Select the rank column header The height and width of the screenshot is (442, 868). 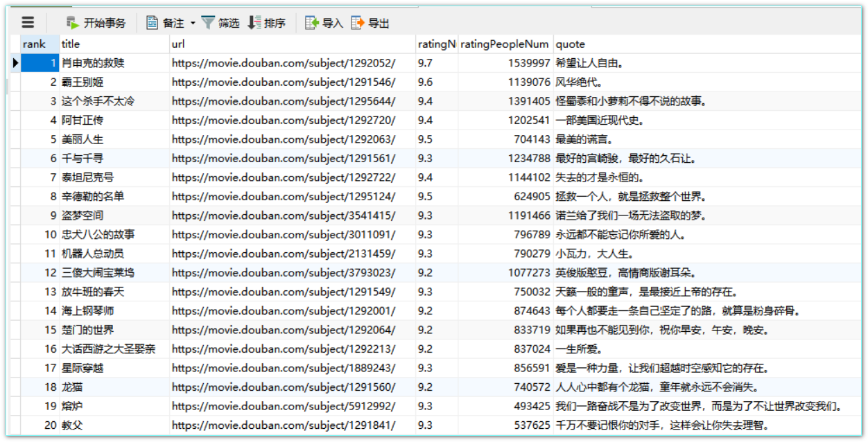[40, 44]
